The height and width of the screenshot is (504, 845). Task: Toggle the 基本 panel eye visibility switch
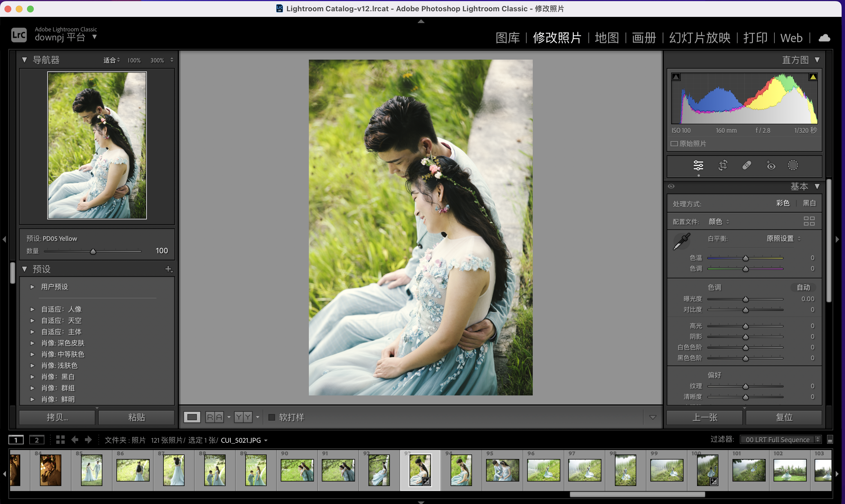coord(671,186)
